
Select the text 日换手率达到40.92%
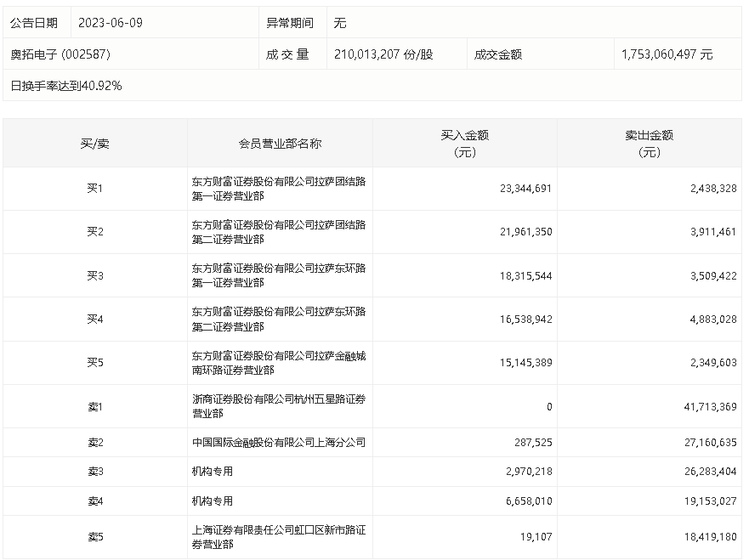click(x=66, y=86)
